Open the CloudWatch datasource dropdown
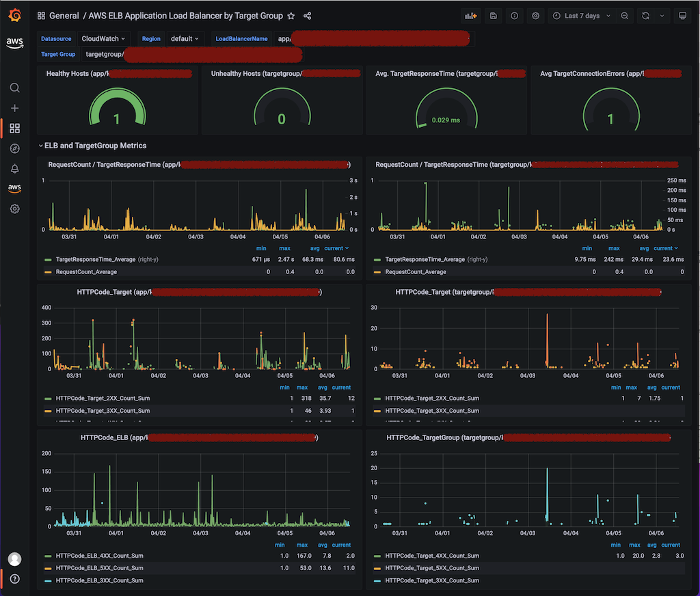700x596 pixels. pos(103,39)
